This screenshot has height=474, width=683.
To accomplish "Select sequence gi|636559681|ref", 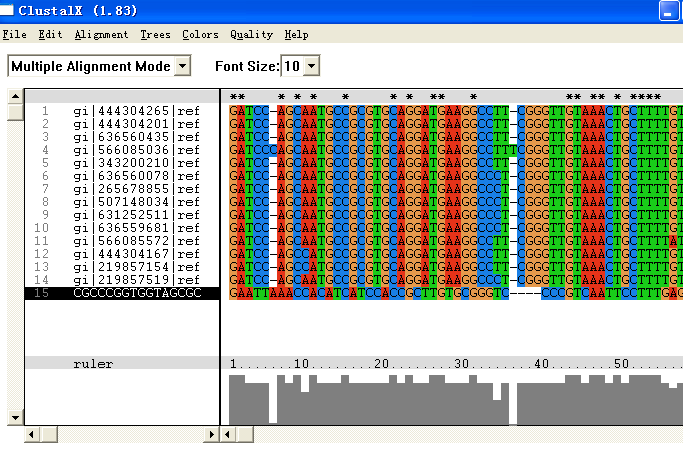I will coord(136,228).
